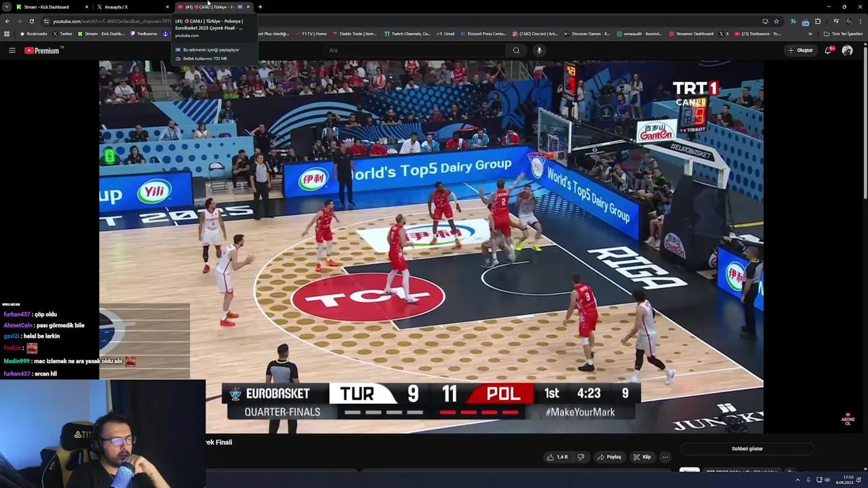Close the Anasayfa / X tab
Image resolution: width=868 pixels, height=488 pixels.
tap(167, 7)
